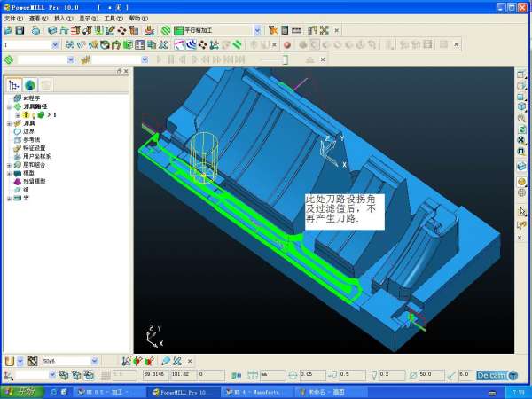The height and width of the screenshot is (399, 532).
Task: Click the NC程序 item in the tree
Action: point(32,98)
